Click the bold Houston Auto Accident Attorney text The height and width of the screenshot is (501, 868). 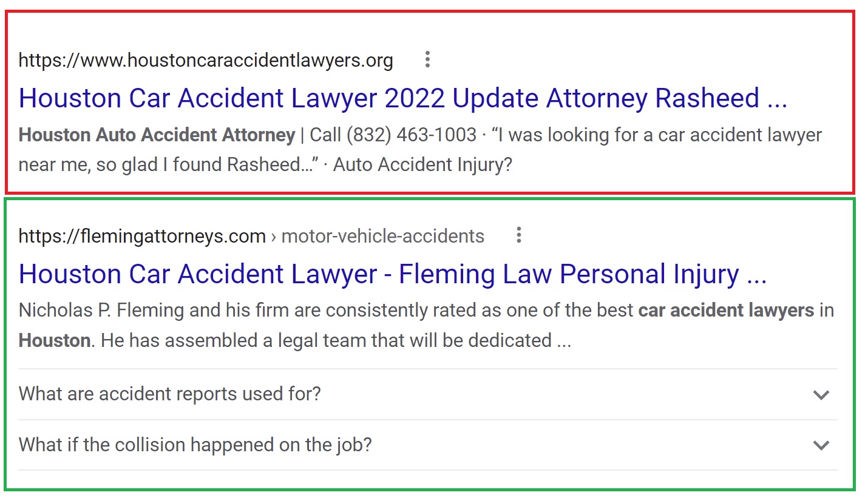(157, 135)
